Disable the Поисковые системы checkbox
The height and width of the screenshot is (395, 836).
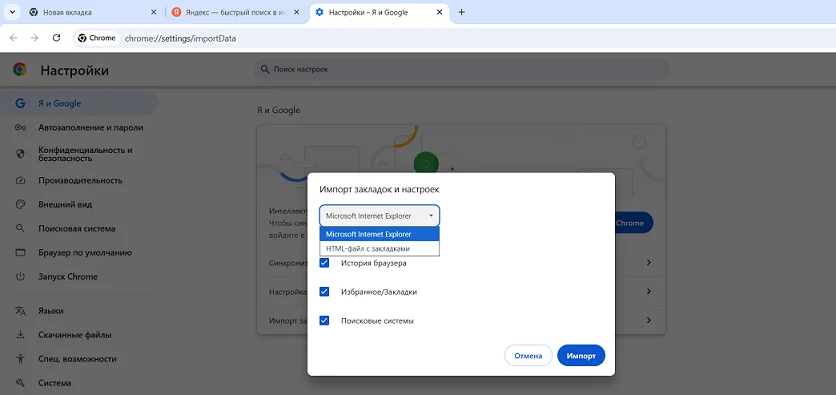324,321
